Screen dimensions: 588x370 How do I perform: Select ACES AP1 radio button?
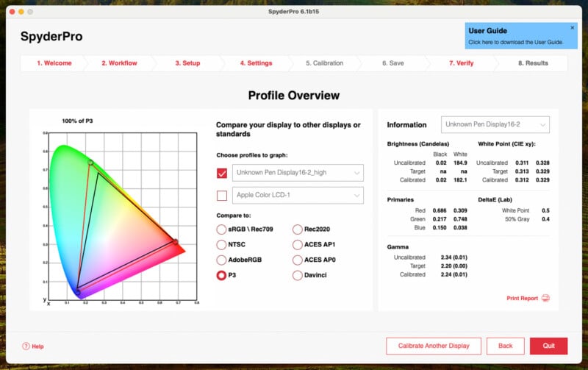pyautogui.click(x=298, y=245)
